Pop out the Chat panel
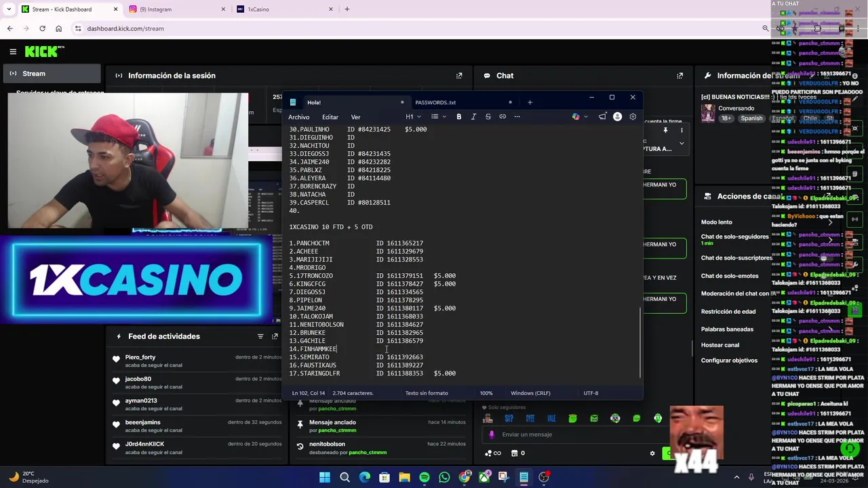This screenshot has width=868, height=488. pyautogui.click(x=679, y=75)
